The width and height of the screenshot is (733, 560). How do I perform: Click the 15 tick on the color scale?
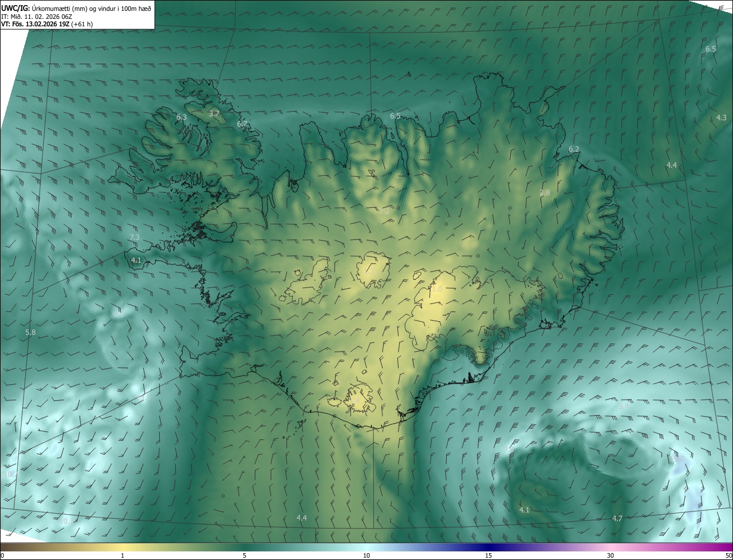tap(488, 555)
